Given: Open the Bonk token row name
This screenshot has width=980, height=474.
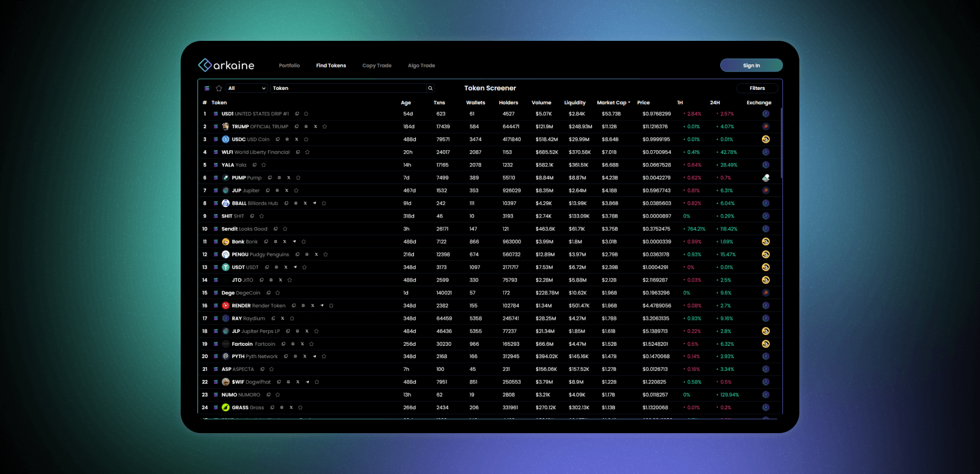Looking at the screenshot, I should pyautogui.click(x=244, y=242).
